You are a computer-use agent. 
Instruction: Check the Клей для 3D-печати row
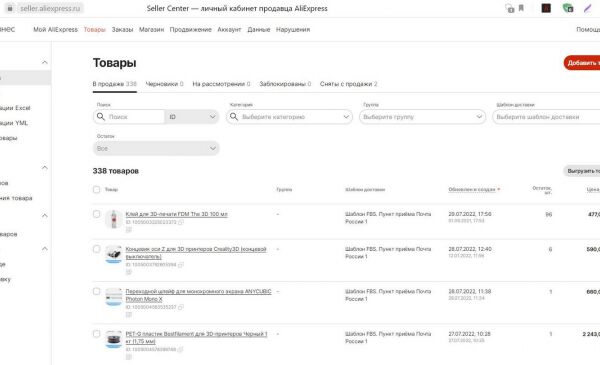96,214
